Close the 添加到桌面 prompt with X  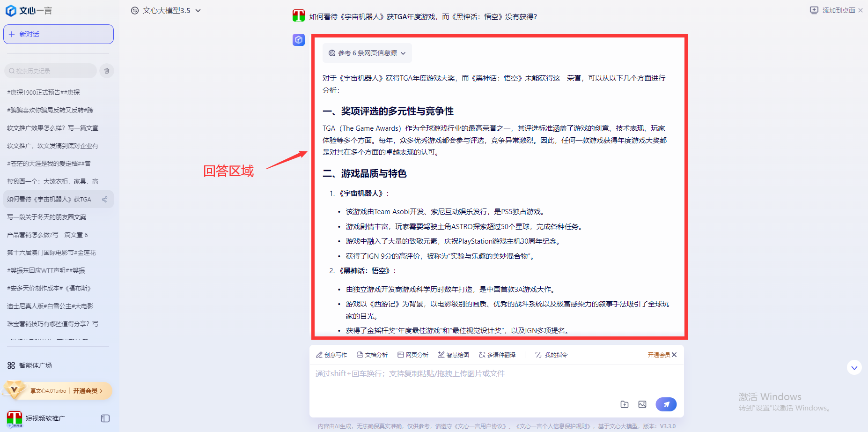(x=861, y=10)
